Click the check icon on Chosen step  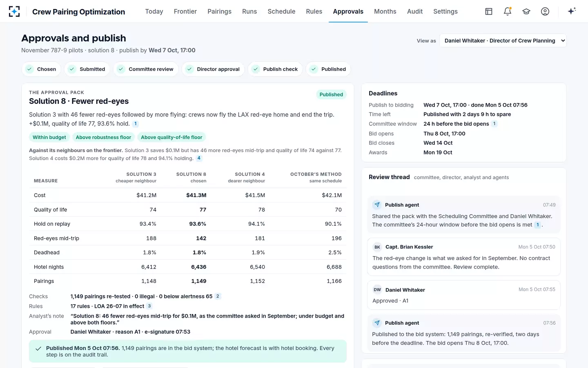tap(29, 69)
